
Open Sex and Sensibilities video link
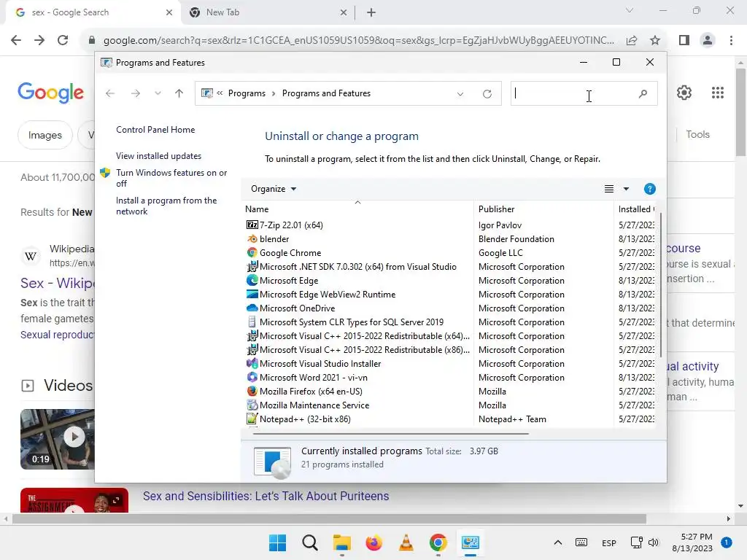[x=266, y=496]
